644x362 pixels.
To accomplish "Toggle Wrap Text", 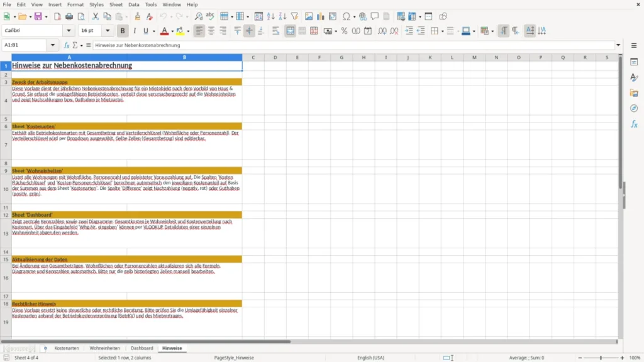I will coord(275,31).
